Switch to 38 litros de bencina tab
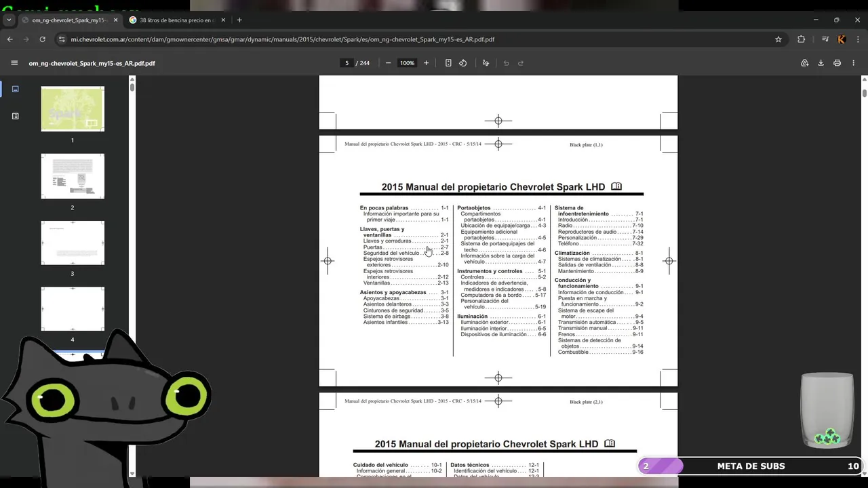This screenshot has width=868, height=488. pyautogui.click(x=178, y=20)
